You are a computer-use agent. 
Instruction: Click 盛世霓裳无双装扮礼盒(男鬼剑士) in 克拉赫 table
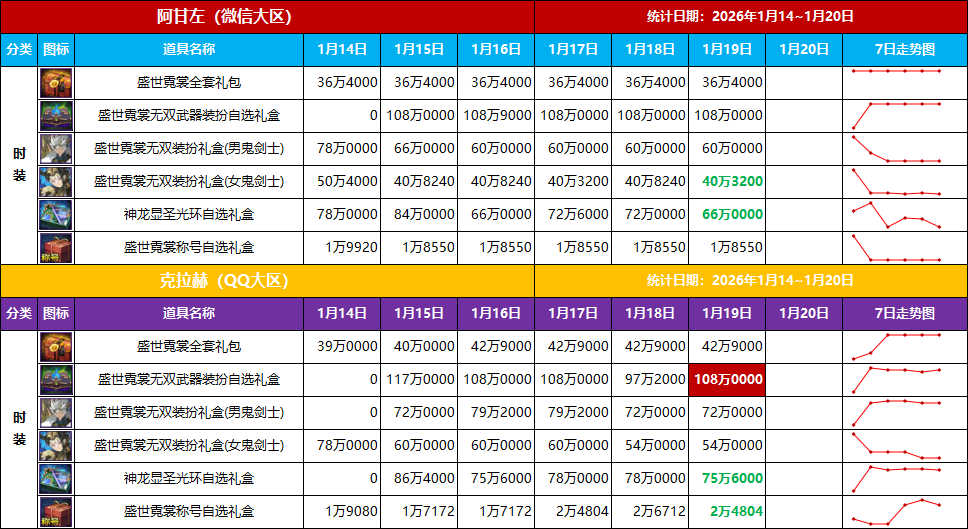point(189,413)
